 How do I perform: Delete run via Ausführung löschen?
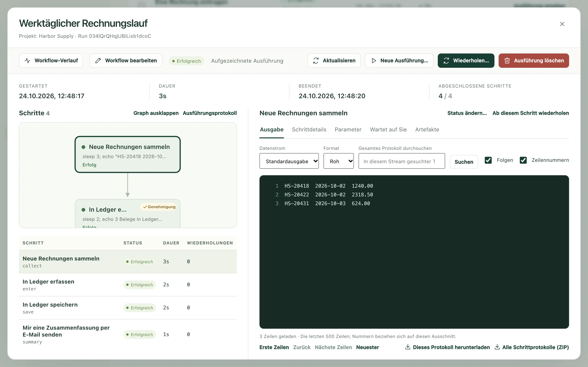tap(533, 60)
